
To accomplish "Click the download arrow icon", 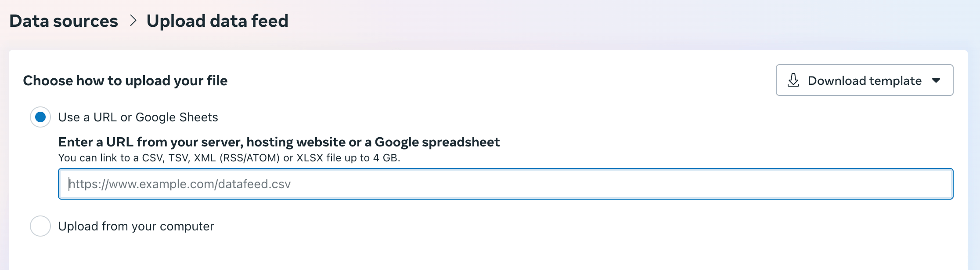I will 793,80.
